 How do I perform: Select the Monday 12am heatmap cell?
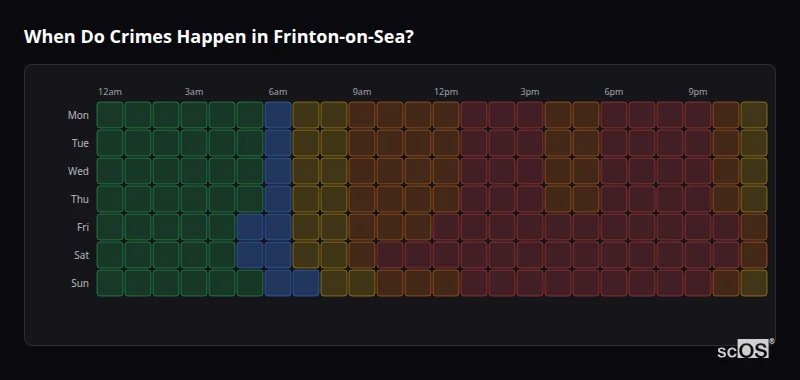click(x=110, y=115)
